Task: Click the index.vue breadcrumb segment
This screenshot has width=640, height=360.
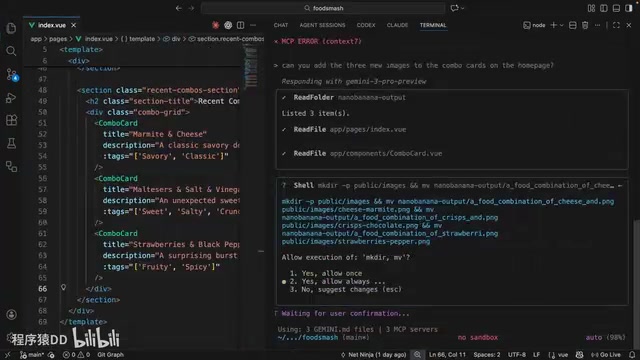Action: tap(94, 39)
